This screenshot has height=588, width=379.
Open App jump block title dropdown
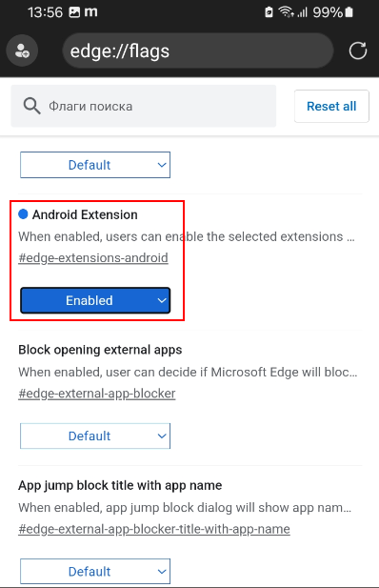95,572
